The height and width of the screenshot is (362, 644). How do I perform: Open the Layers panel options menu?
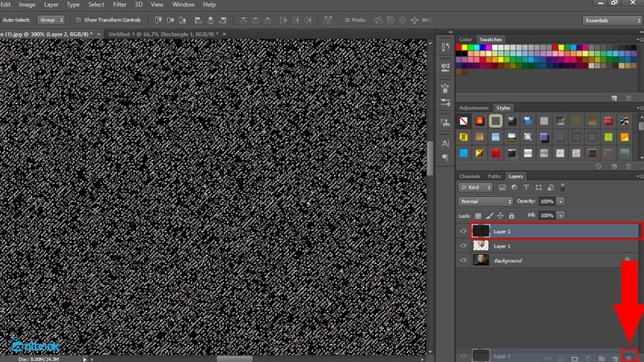pos(638,176)
